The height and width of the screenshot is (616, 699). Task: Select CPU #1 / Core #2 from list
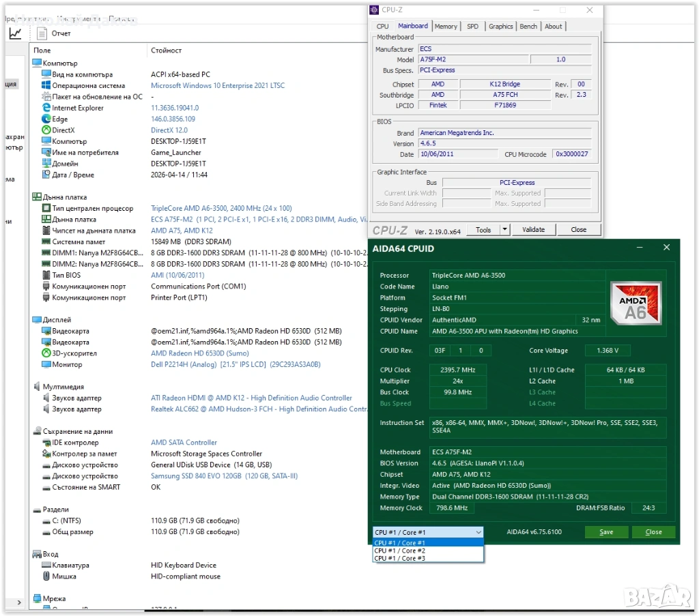pos(400,551)
